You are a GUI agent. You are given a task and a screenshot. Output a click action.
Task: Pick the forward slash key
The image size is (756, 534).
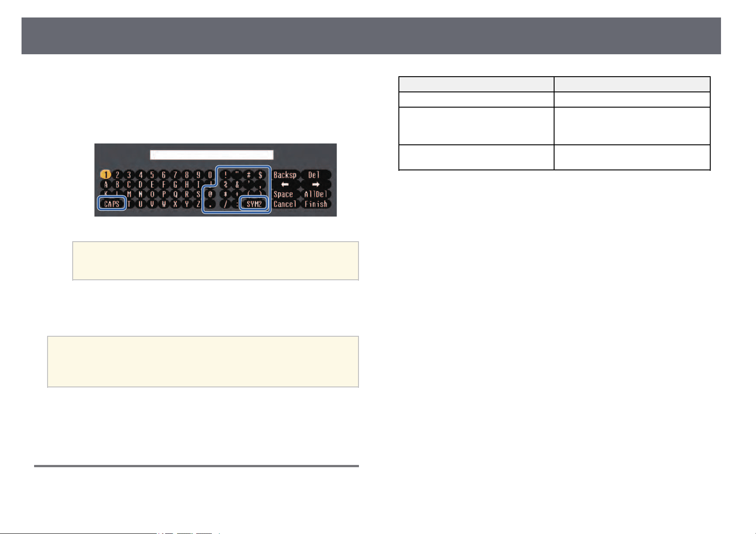[x=226, y=204]
